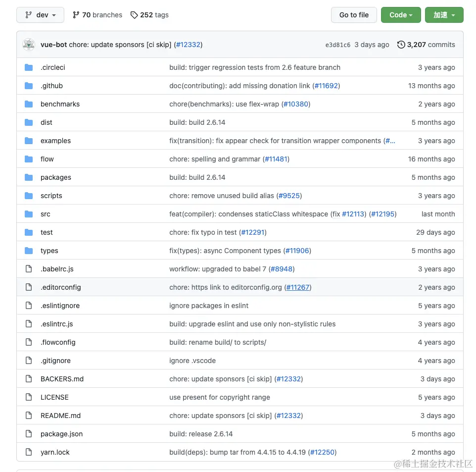Open pull request #12332 in latest commit header
The width and height of the screenshot is (476, 472).
pyautogui.click(x=188, y=45)
